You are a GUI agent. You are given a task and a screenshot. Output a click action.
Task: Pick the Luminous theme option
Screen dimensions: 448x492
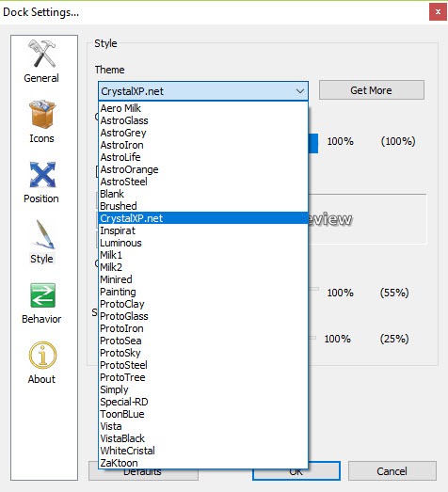202,243
